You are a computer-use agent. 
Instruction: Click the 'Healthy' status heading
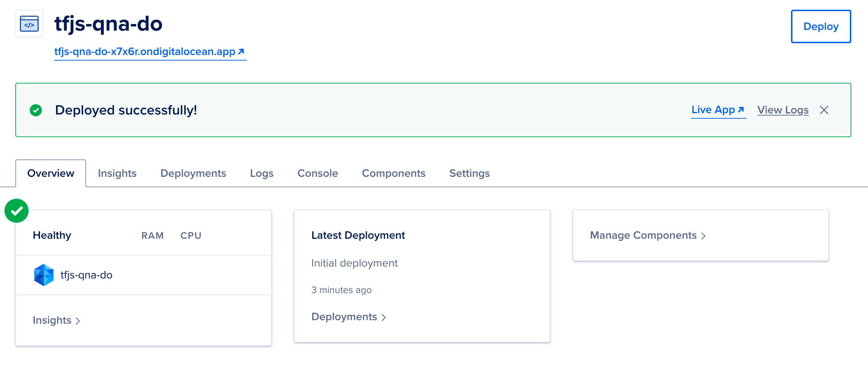(52, 235)
